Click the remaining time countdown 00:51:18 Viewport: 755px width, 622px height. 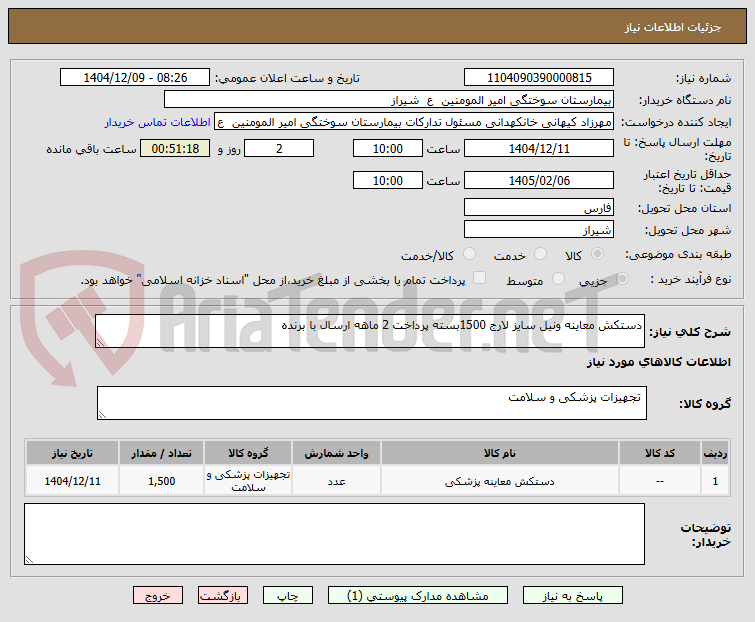pyautogui.click(x=175, y=148)
